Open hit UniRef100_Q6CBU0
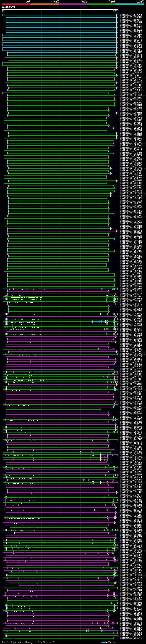146x644 pixels. coord(131,404)
